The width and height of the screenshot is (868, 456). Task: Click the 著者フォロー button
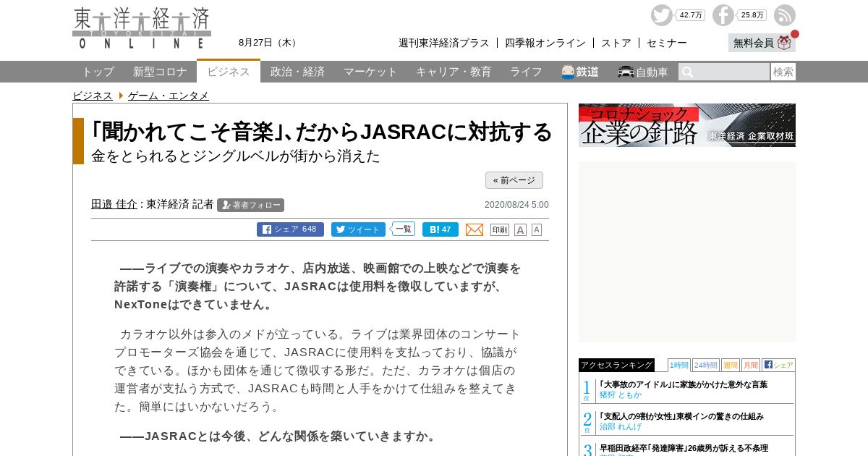click(x=250, y=205)
